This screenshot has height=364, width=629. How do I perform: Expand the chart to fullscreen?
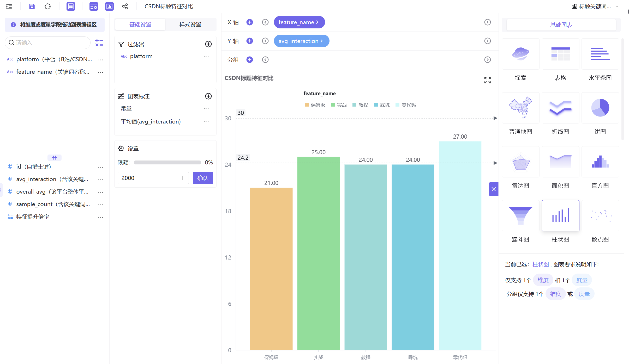pyautogui.click(x=487, y=80)
